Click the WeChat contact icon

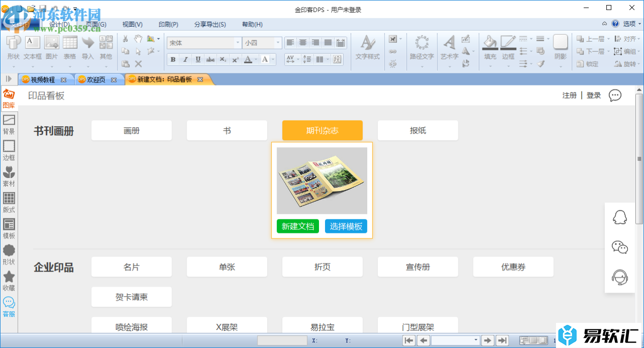click(x=619, y=247)
